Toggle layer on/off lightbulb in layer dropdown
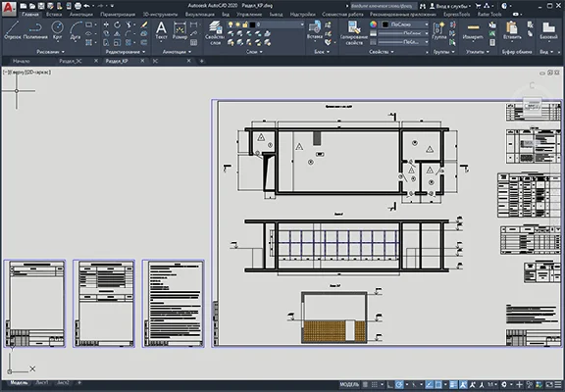Screen dimensions: 565x392 pyautogui.click(x=231, y=24)
